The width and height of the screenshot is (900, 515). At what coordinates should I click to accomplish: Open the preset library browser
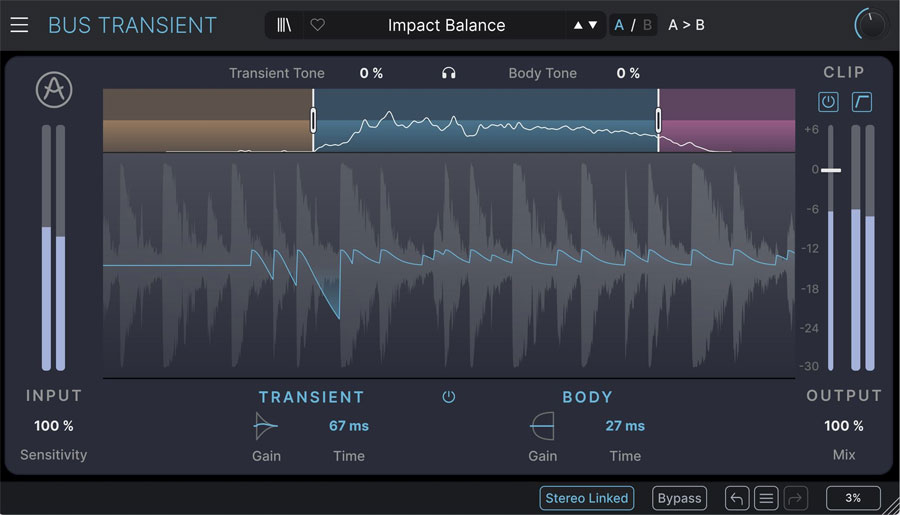tap(284, 25)
